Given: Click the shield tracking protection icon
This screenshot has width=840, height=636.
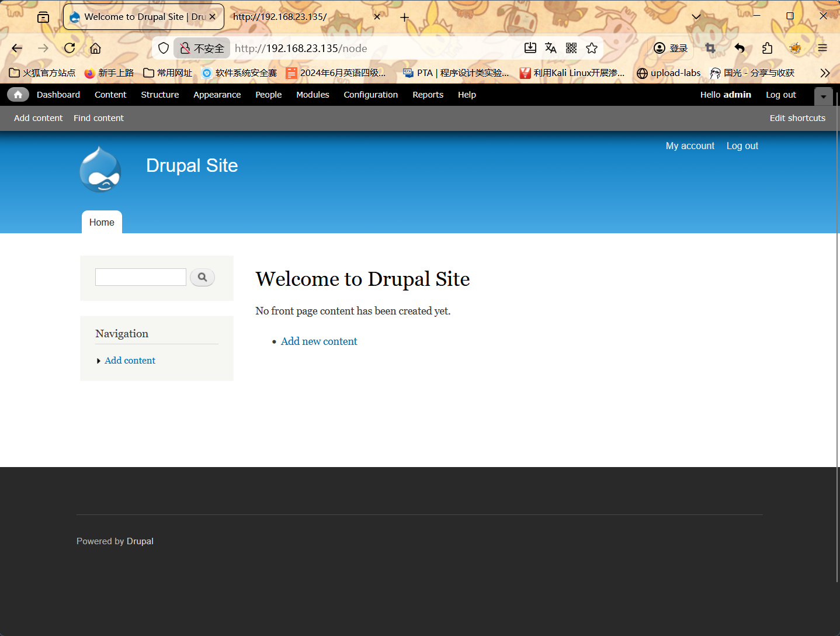Looking at the screenshot, I should tap(164, 49).
